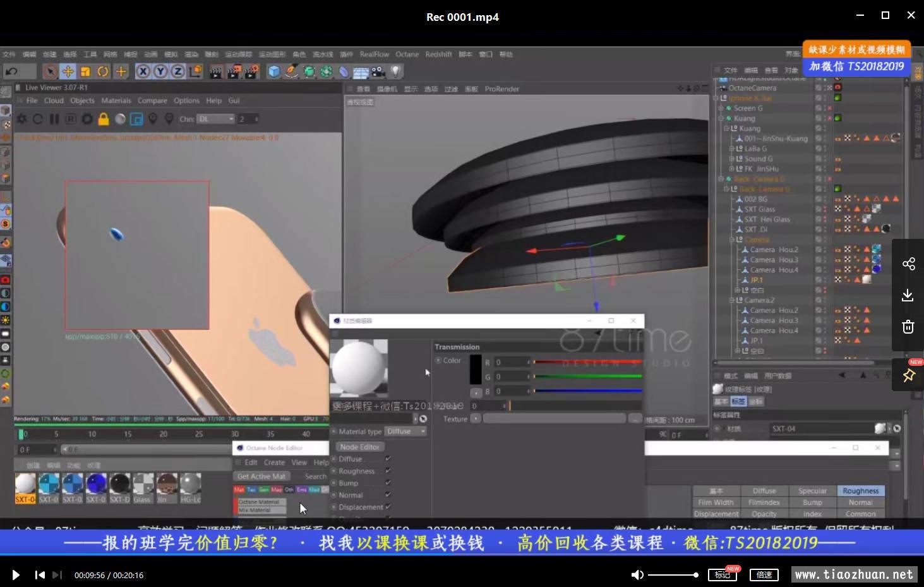924x587 pixels.
Task: Open Live Viewer File menu
Action: (32, 100)
